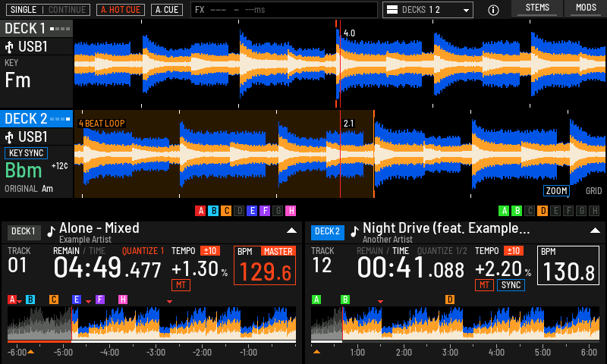Seek within Deck 1 overview waveform

point(152,323)
